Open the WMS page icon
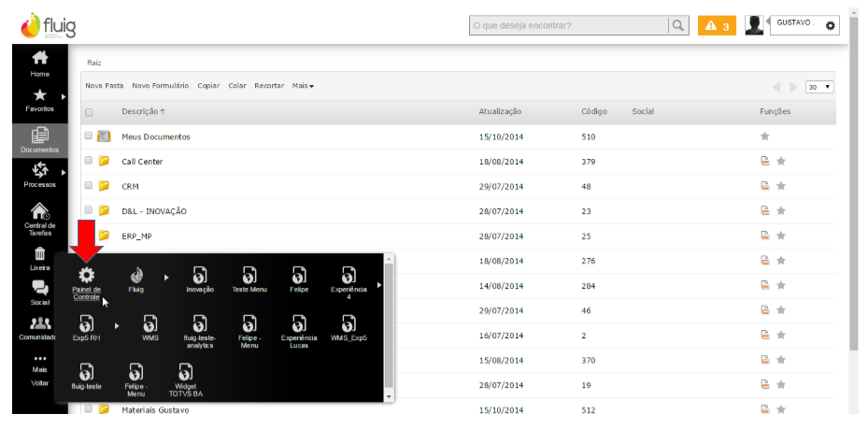This screenshot has width=868, height=428. (x=150, y=323)
